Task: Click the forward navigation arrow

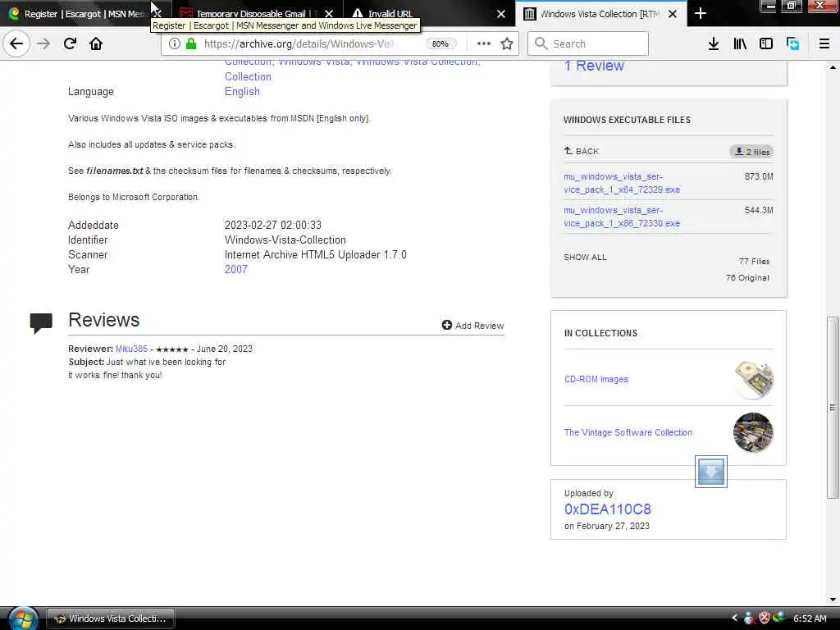Action: coord(43,43)
